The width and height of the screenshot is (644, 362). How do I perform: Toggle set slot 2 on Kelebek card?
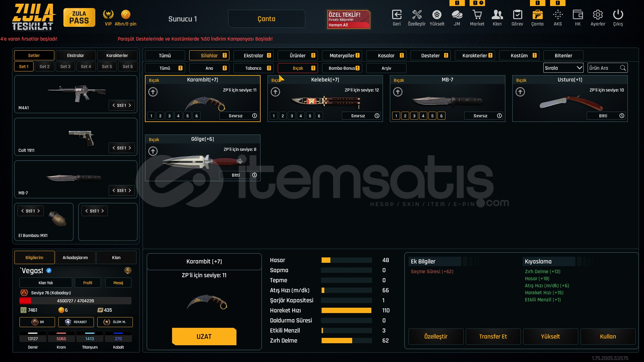283,116
